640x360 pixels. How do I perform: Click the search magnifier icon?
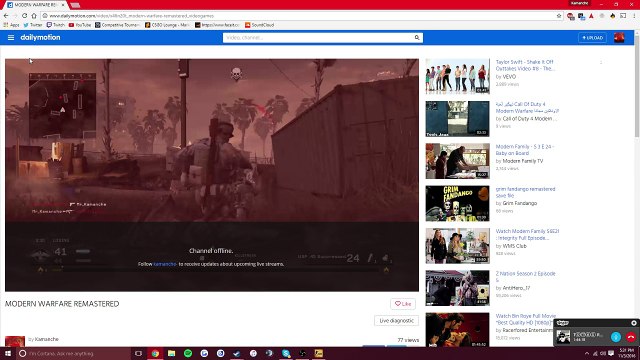(417, 38)
